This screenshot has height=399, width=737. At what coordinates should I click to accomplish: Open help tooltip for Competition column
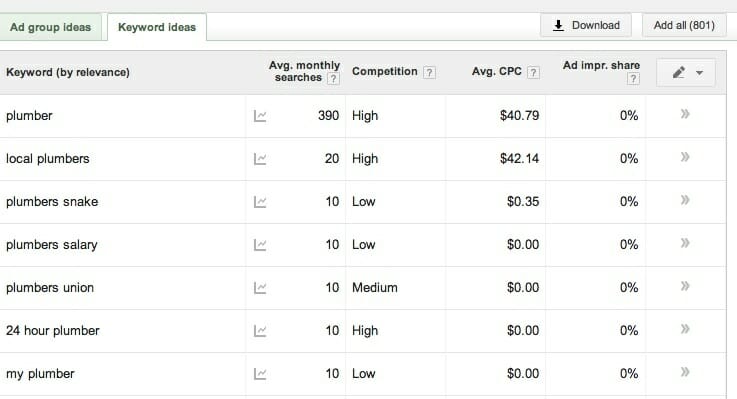pos(429,72)
